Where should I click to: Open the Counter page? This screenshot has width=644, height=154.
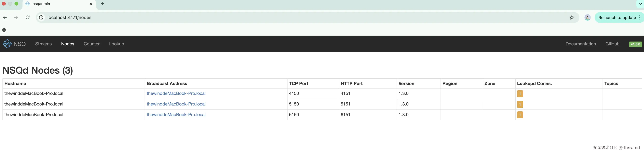[92, 44]
